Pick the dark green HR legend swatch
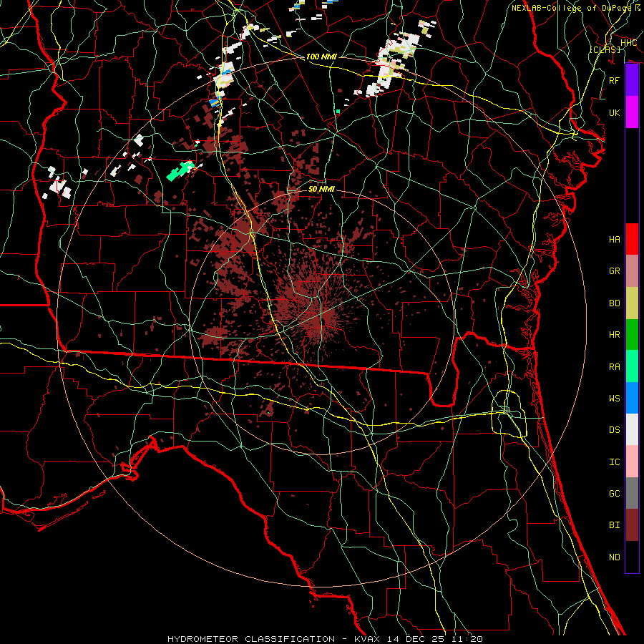The image size is (644, 644). [632, 335]
